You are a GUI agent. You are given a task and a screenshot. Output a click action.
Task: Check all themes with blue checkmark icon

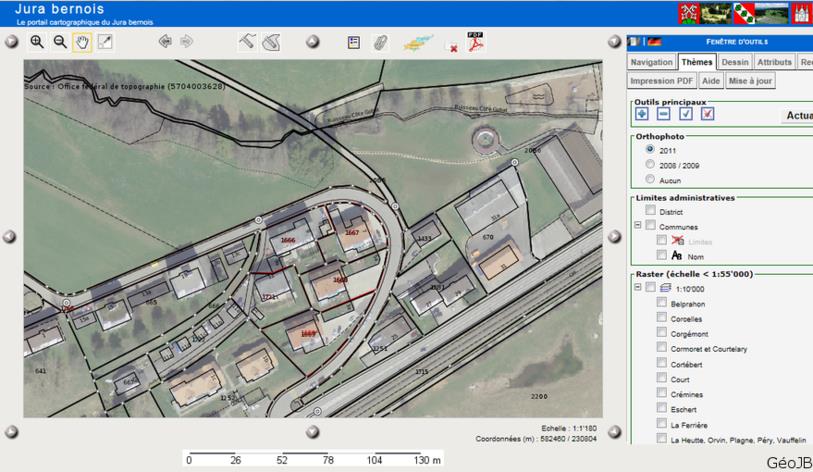pos(685,114)
